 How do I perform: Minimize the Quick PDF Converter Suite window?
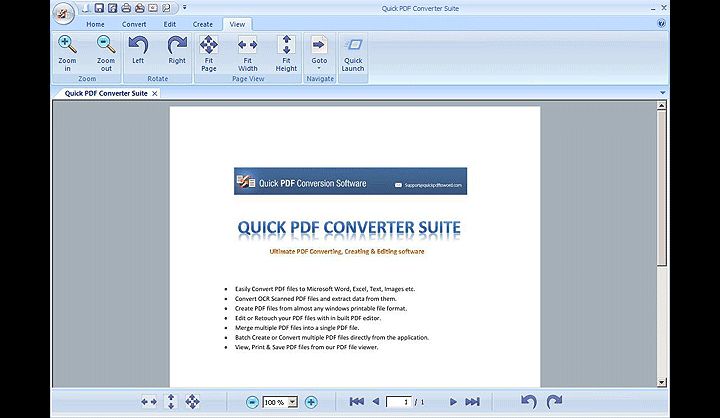click(x=652, y=9)
